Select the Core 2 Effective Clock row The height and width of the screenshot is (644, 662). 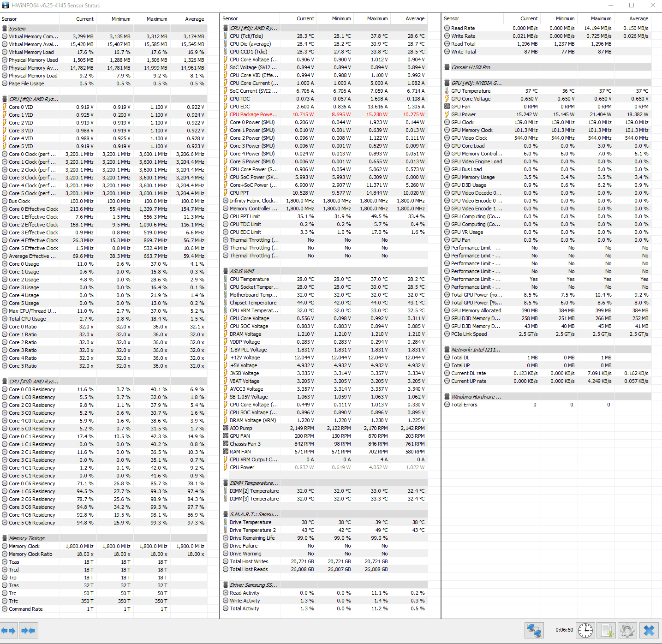(104, 225)
